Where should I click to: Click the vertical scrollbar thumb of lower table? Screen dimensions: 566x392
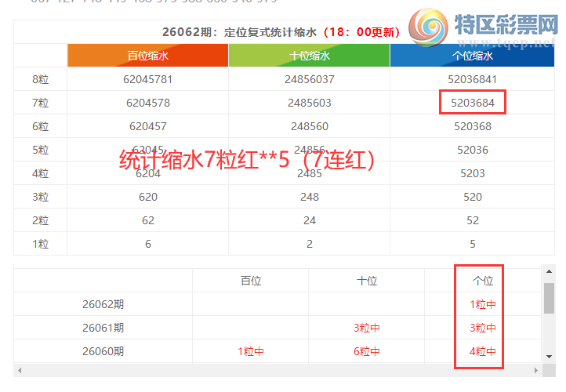click(549, 299)
